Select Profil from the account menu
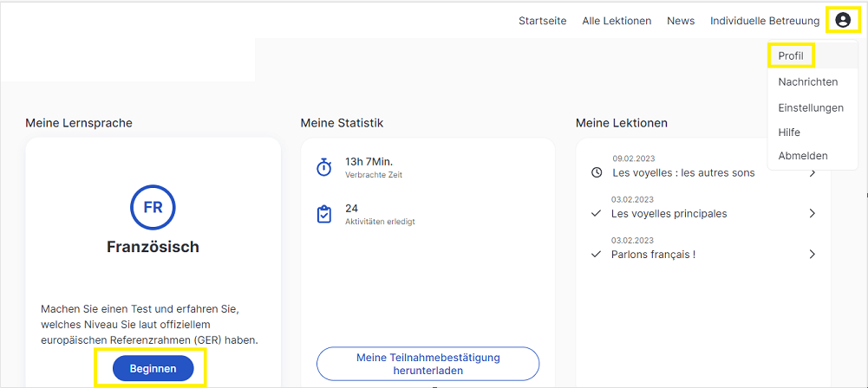Screen dimensions: 868x388 tap(791, 55)
